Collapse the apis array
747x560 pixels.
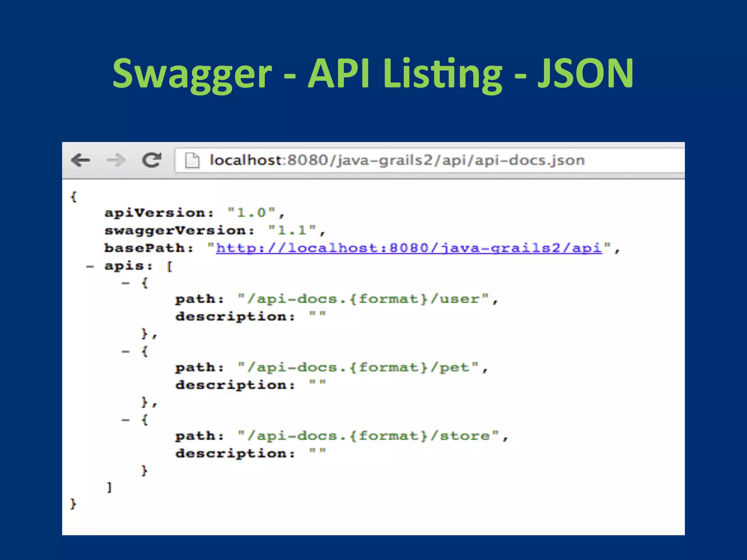click(x=90, y=267)
